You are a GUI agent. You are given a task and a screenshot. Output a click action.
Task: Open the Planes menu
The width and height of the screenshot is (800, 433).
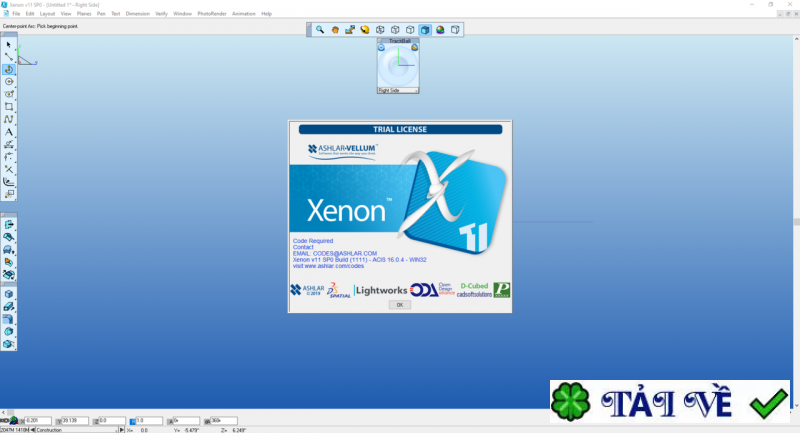(x=84, y=14)
